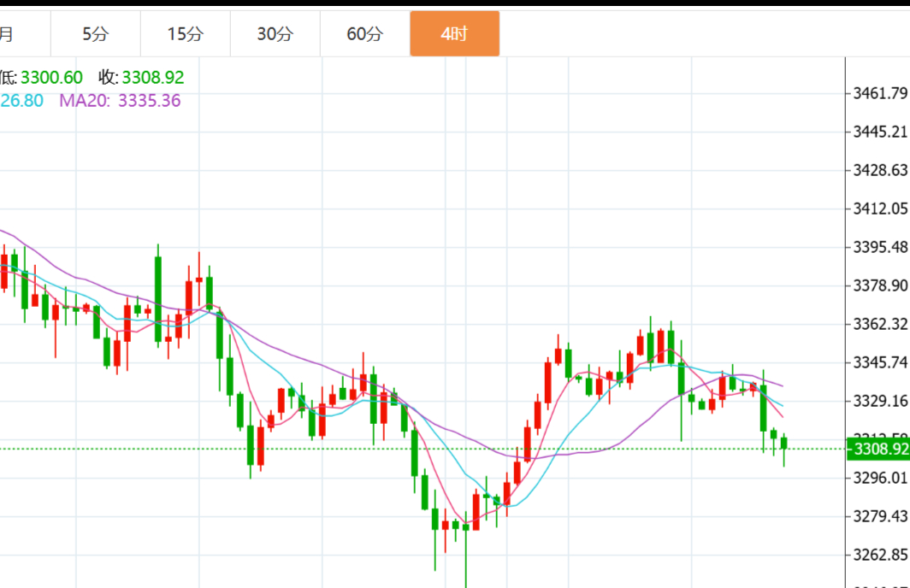This screenshot has height=588, width=910.
Task: Click the 3461.79 price axis label
Action: (880, 93)
